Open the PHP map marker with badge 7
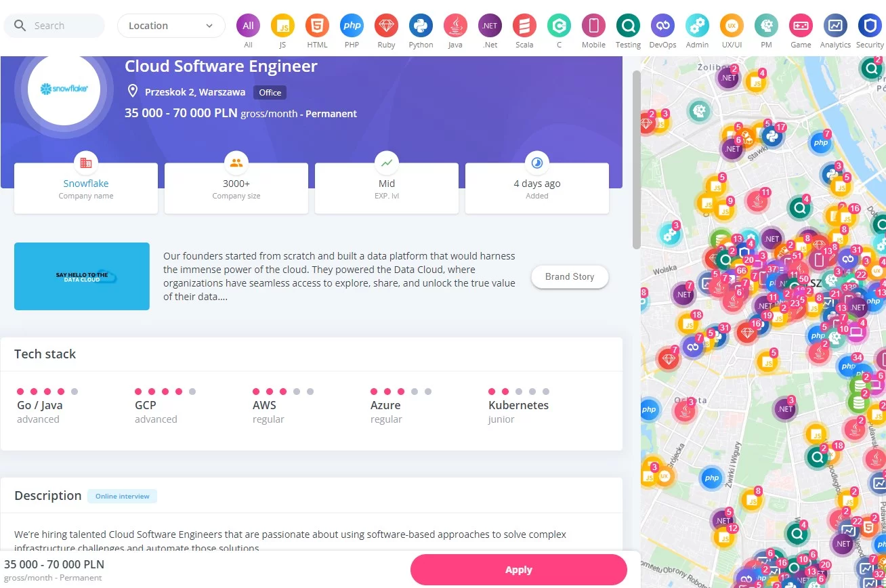Image resolution: width=886 pixels, height=588 pixels. pos(821,143)
